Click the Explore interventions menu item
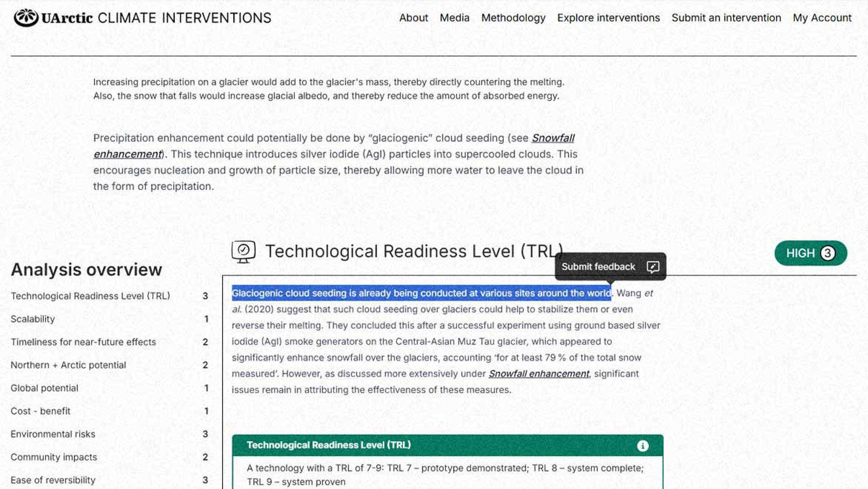This screenshot has width=868, height=489. [608, 17]
